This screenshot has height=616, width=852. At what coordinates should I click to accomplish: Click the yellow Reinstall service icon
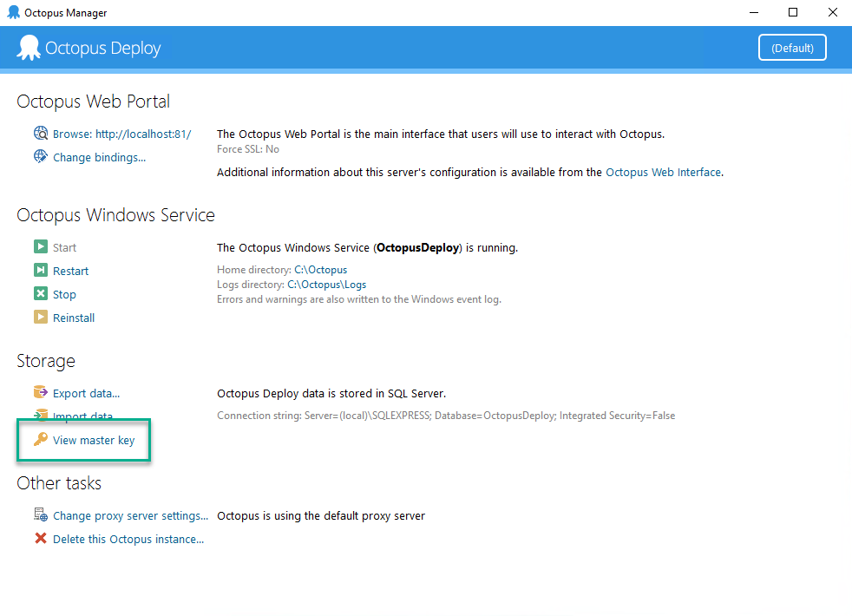coord(40,318)
